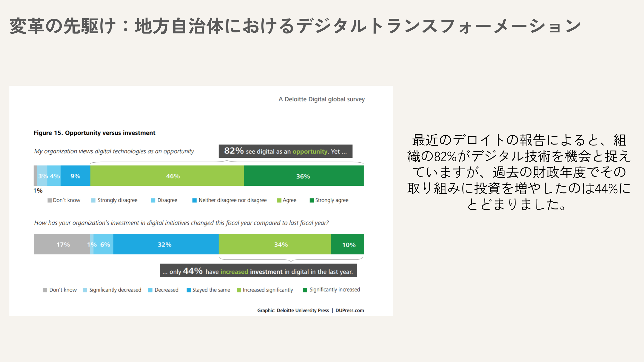
Task: Click the only 44% increased investment callout
Action: click(x=258, y=271)
